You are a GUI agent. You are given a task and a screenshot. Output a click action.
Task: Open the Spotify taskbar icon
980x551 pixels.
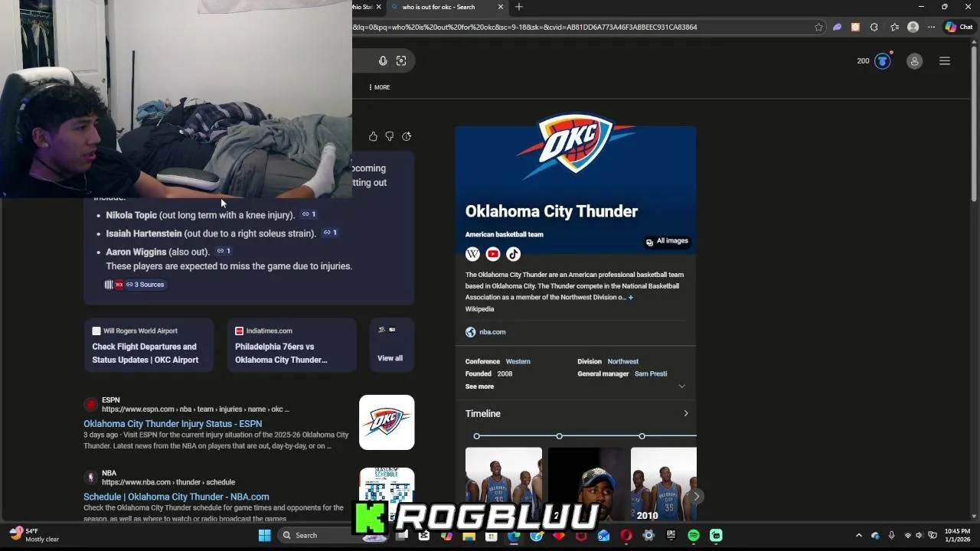tap(694, 536)
